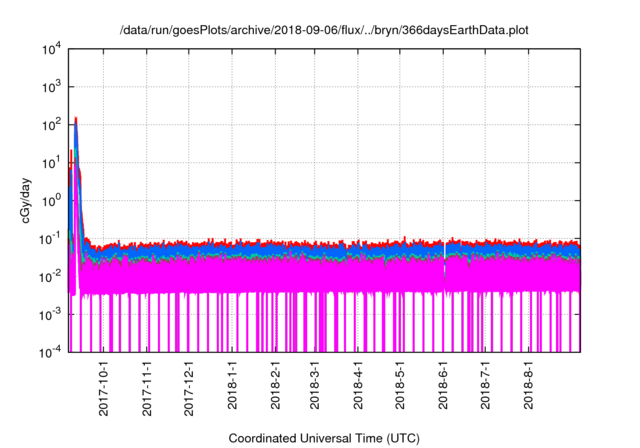Viewport: 640px width, 448px height.
Task: Click the 2018-3-1 date tick label
Action: [x=314, y=385]
